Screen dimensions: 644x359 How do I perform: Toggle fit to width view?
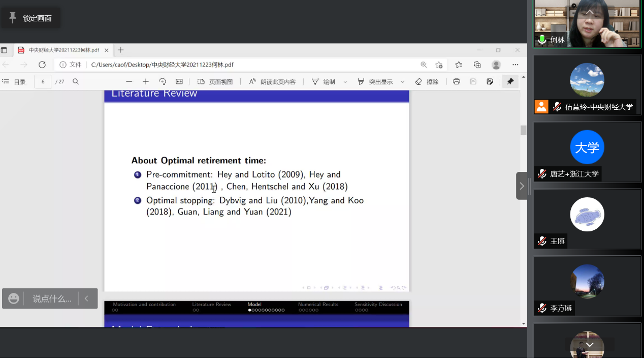point(179,82)
